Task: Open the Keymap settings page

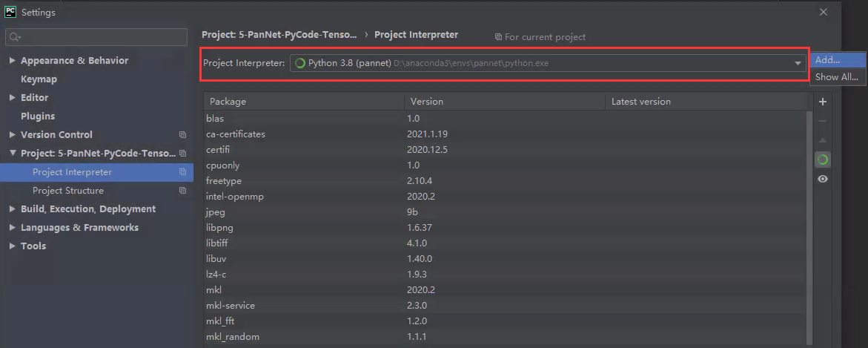Action: pos(39,79)
